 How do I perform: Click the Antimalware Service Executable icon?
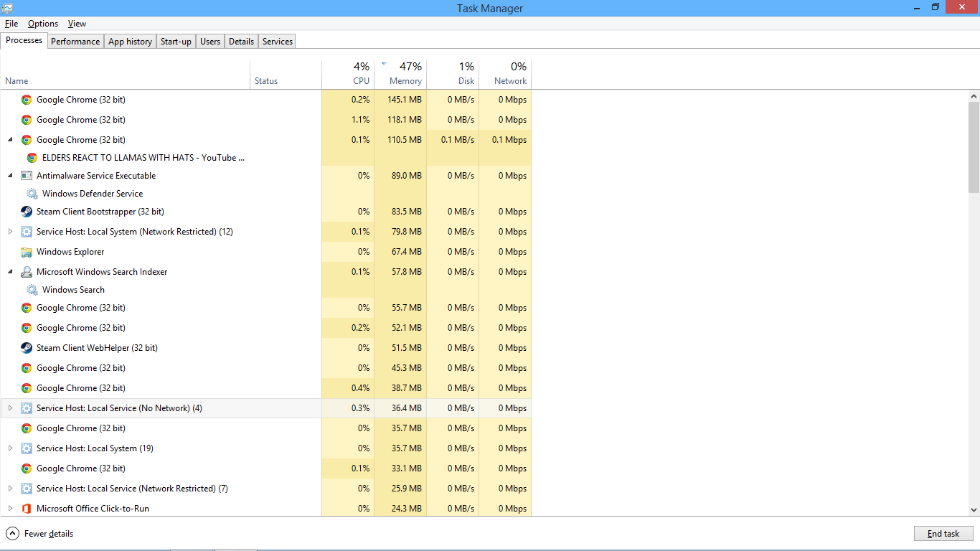27,176
